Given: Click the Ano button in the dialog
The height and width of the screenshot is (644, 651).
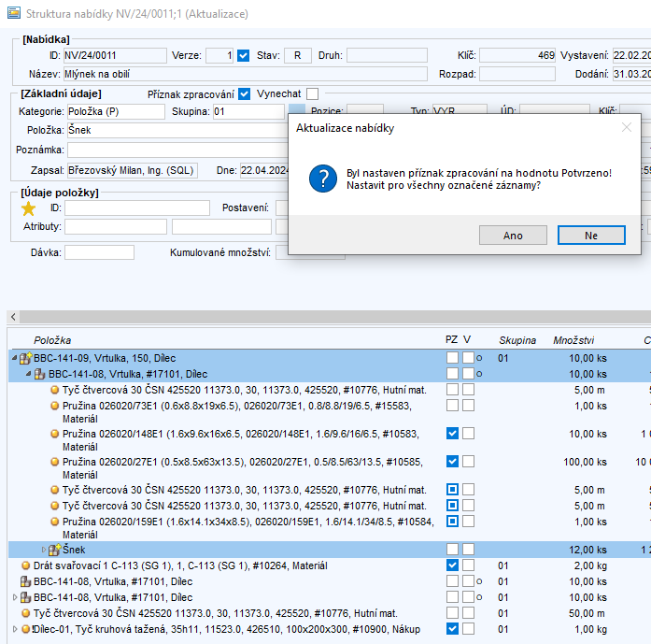Looking at the screenshot, I should click(513, 236).
